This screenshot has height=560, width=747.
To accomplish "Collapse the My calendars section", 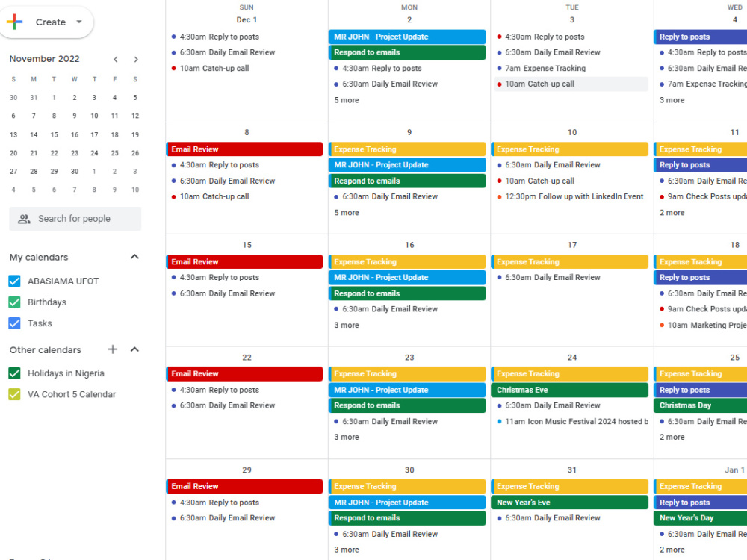I will [134, 257].
